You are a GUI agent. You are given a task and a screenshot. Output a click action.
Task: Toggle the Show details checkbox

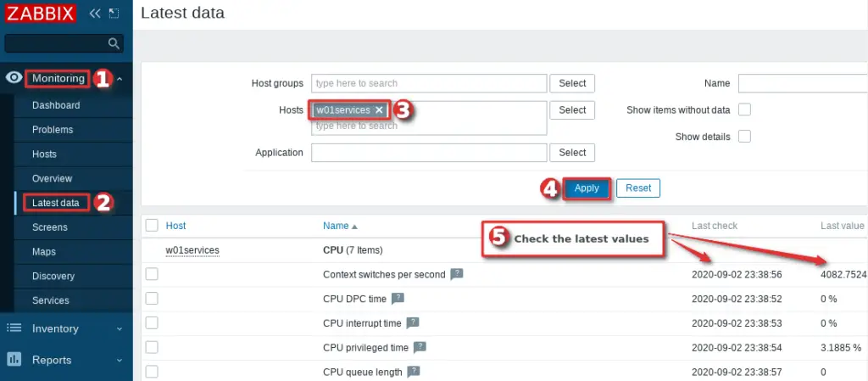pyautogui.click(x=745, y=137)
